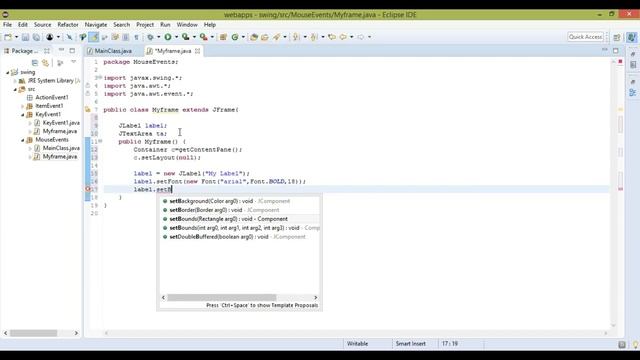Open dropdown arrow next to Debug icon
The width and height of the screenshot is (640, 360).
tap(159, 37)
